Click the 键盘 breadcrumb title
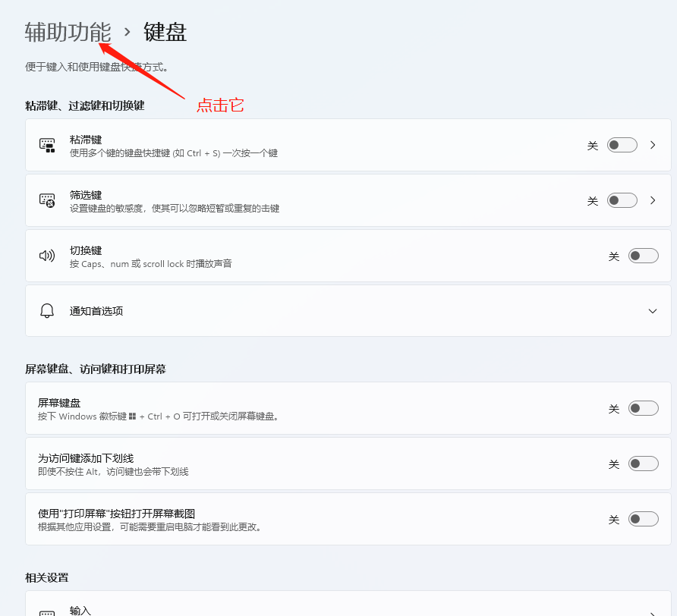Screen dimensions: 677x616 (x=165, y=33)
